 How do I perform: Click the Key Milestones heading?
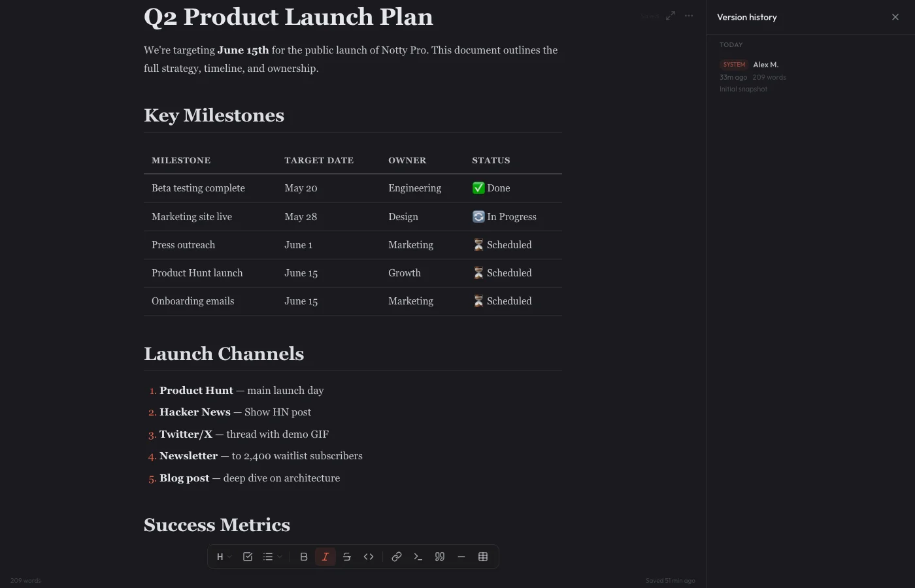click(214, 116)
